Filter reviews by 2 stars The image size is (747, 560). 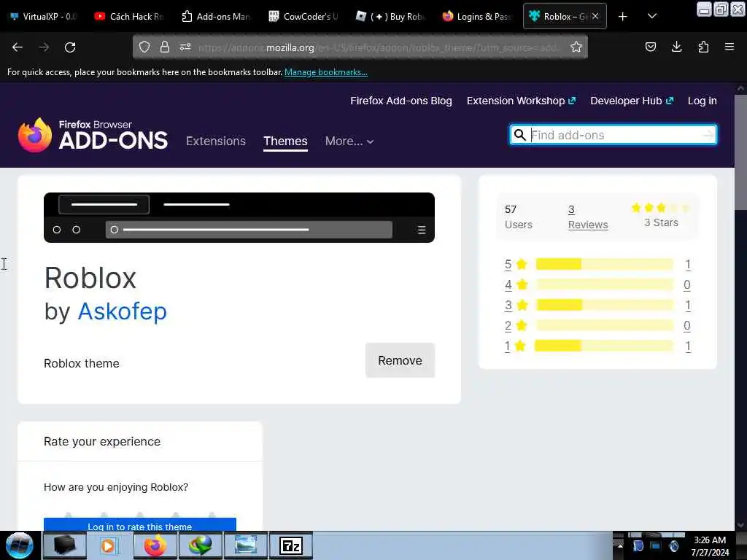tap(516, 326)
